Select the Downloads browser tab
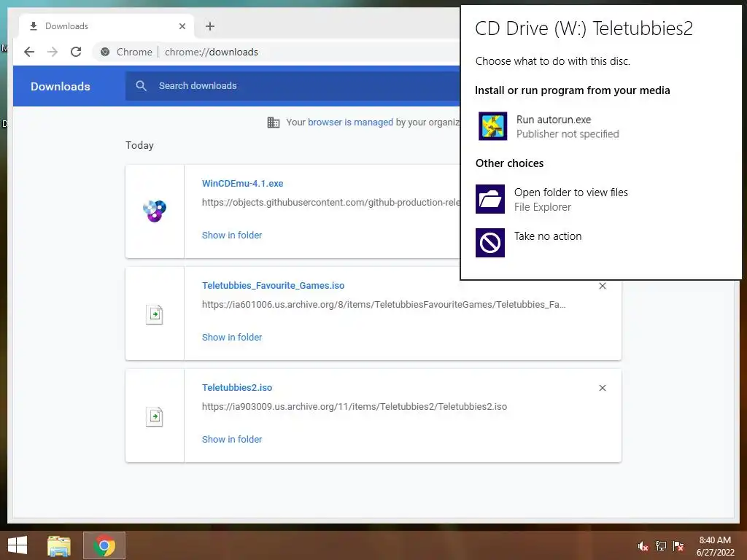 (x=106, y=26)
